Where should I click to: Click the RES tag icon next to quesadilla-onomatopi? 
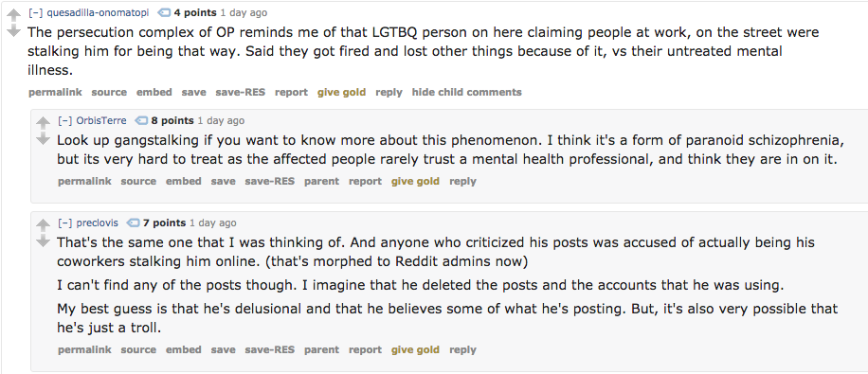165,12
